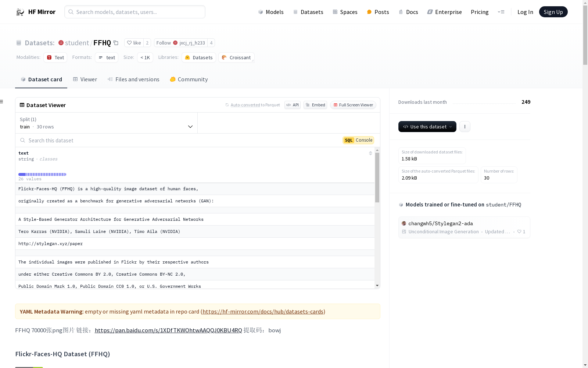Click the Text modality tag
This screenshot has height=368, width=588.
(x=55, y=57)
